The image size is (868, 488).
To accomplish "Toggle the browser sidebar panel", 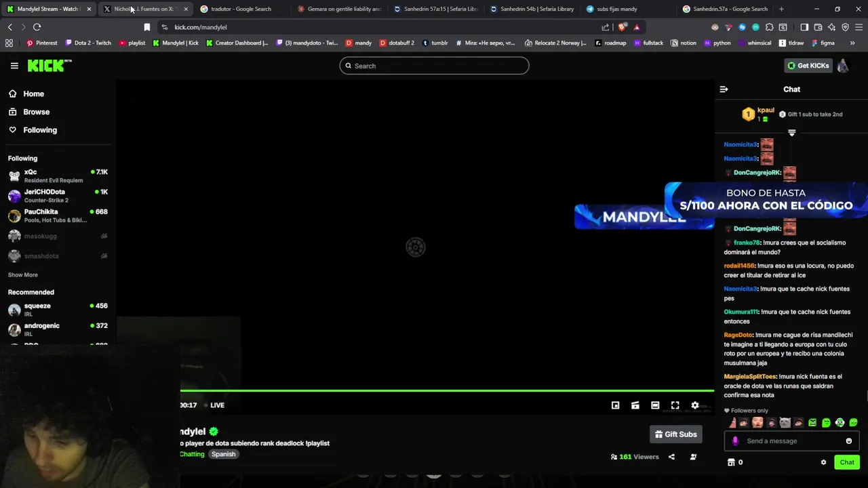I will 804,27.
